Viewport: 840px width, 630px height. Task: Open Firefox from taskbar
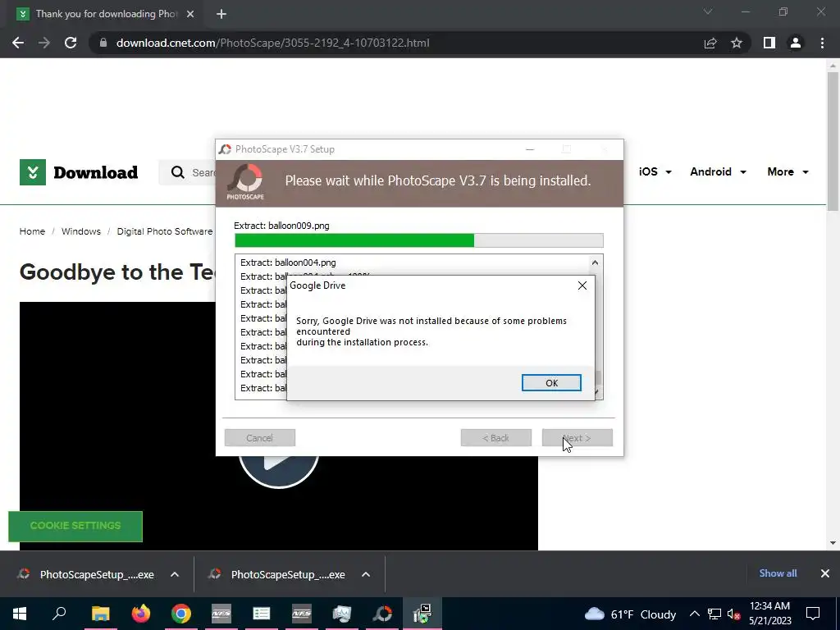click(141, 614)
